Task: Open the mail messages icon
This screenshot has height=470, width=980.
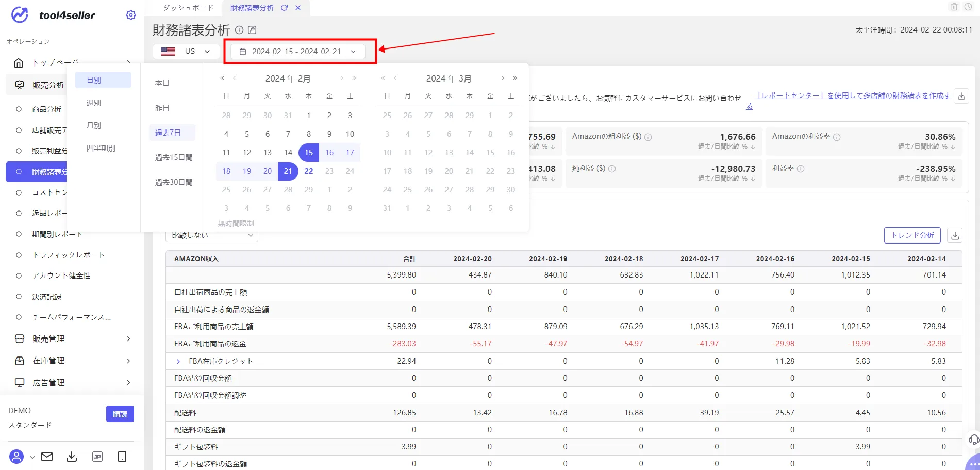Action: (47, 457)
